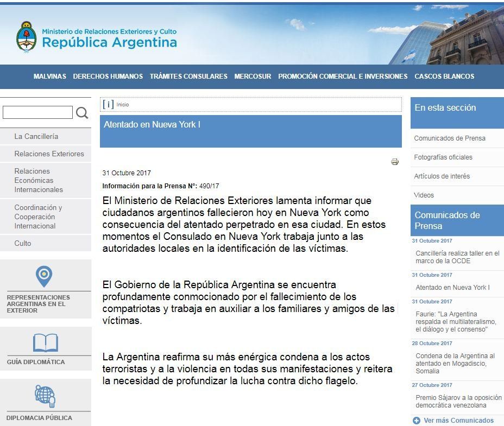The height and width of the screenshot is (426, 504).
Task: Open the Guía Diplomática book icon
Action: [x=45, y=343]
